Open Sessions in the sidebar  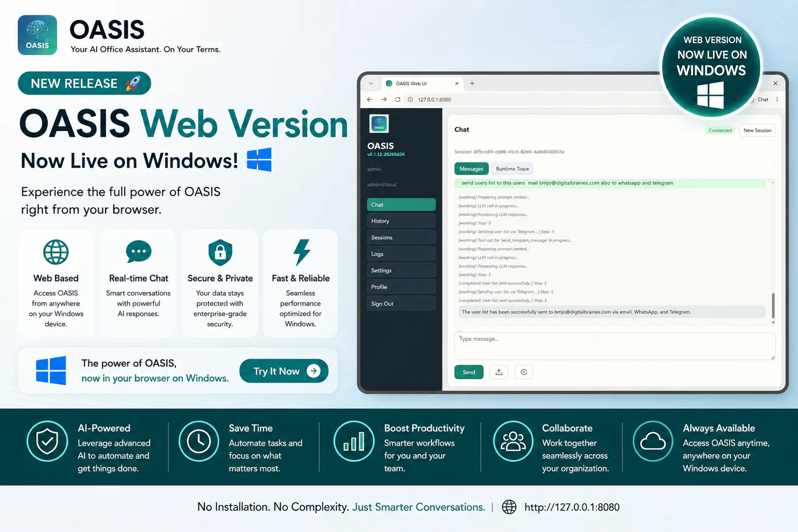[401, 237]
